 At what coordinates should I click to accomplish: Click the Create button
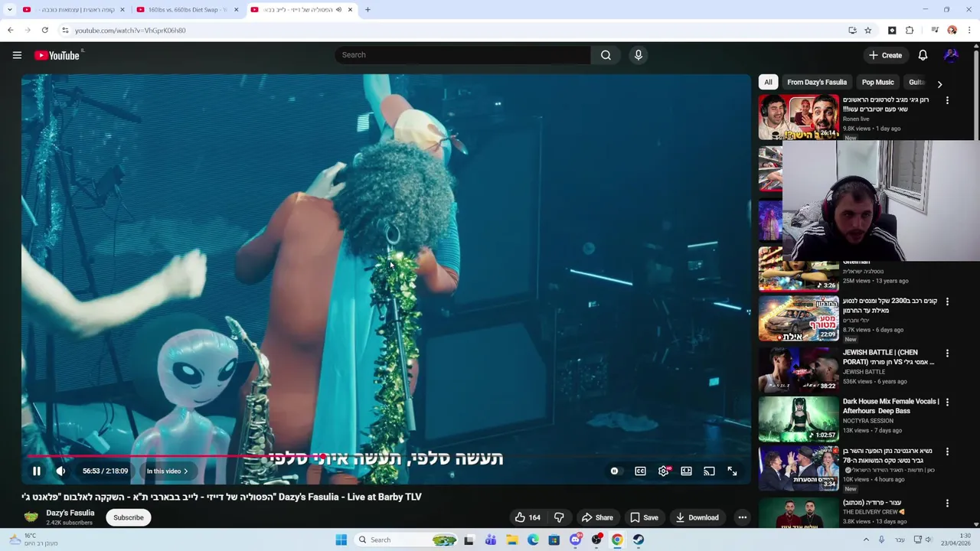[x=885, y=55]
